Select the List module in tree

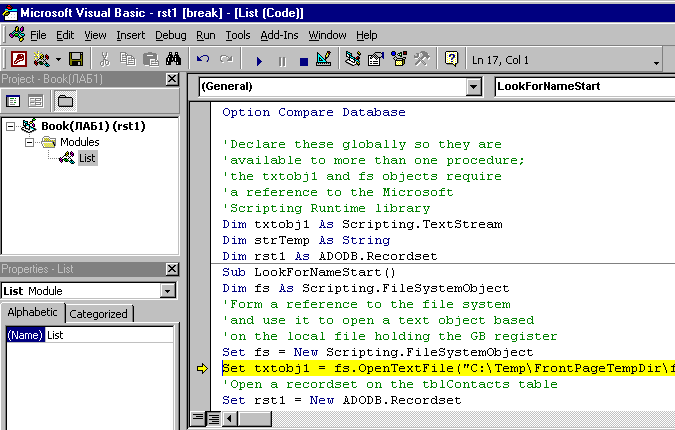click(x=87, y=158)
